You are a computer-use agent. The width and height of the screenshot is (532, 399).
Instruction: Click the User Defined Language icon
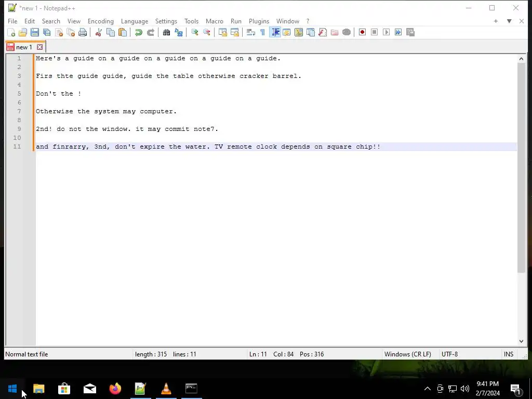click(x=287, y=32)
